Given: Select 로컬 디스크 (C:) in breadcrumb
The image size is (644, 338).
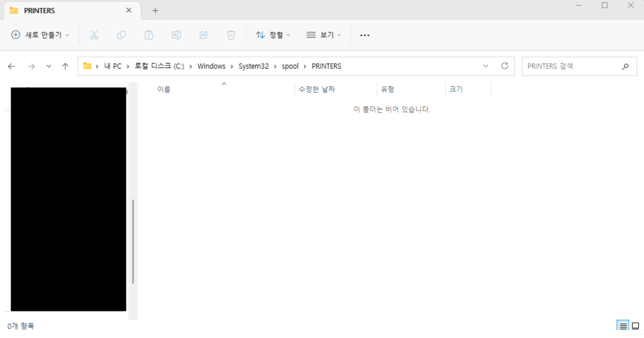Looking at the screenshot, I should click(x=159, y=66).
